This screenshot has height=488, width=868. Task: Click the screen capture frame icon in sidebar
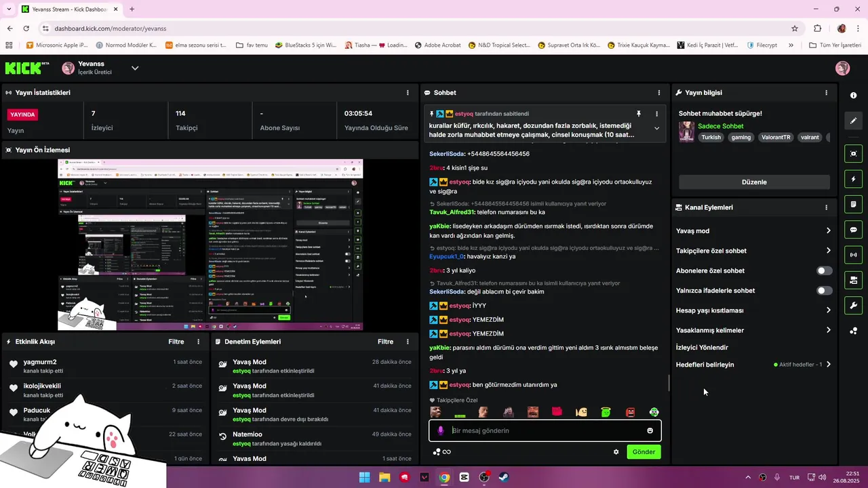point(853,154)
